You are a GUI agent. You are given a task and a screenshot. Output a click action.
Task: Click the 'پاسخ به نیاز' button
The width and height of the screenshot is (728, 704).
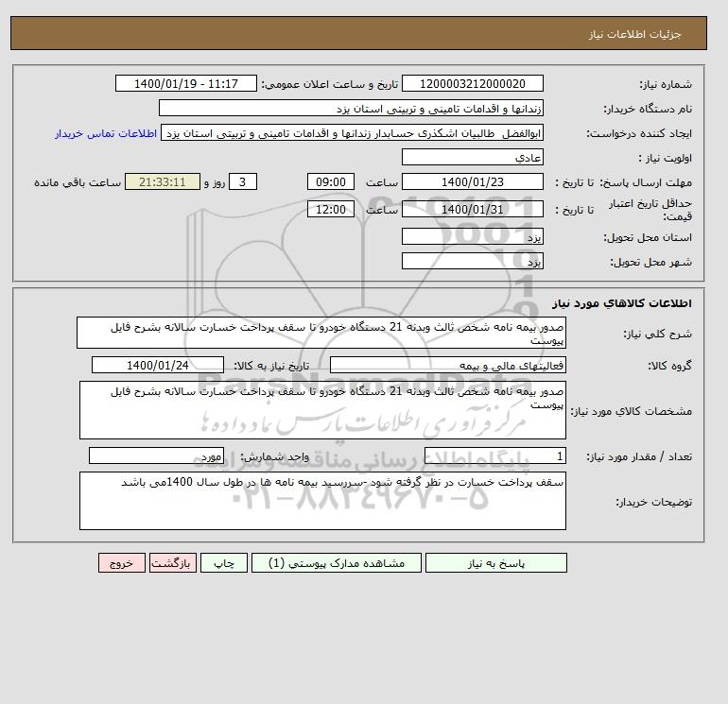495,562
